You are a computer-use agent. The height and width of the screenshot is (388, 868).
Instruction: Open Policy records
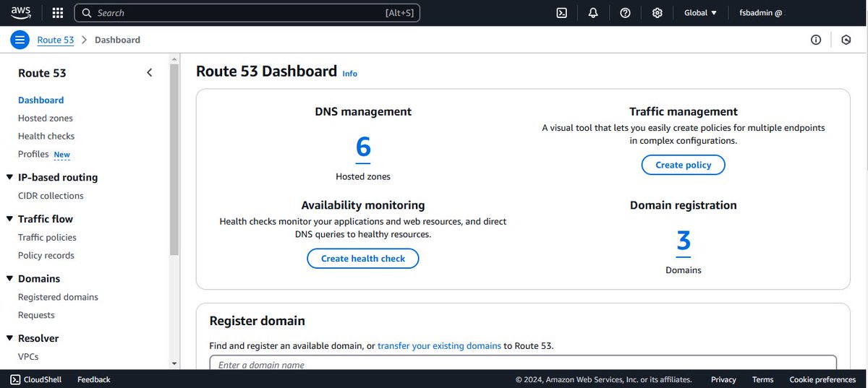pos(46,256)
